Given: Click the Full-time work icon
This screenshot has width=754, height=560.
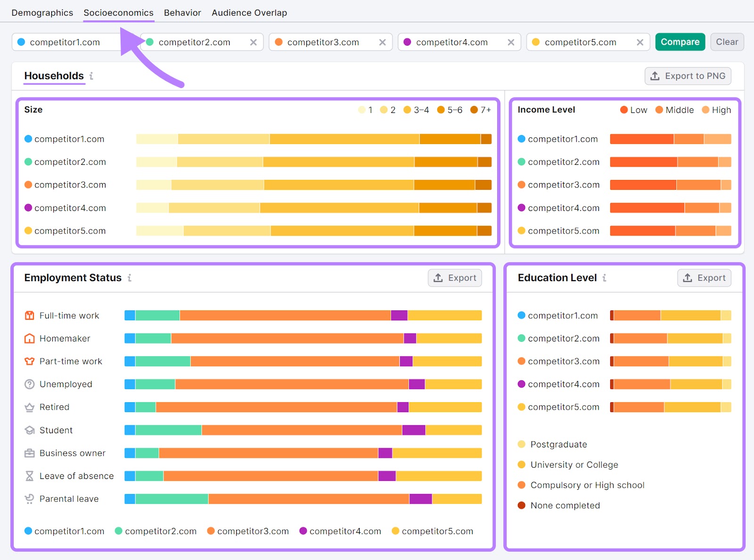Looking at the screenshot, I should tap(29, 316).
